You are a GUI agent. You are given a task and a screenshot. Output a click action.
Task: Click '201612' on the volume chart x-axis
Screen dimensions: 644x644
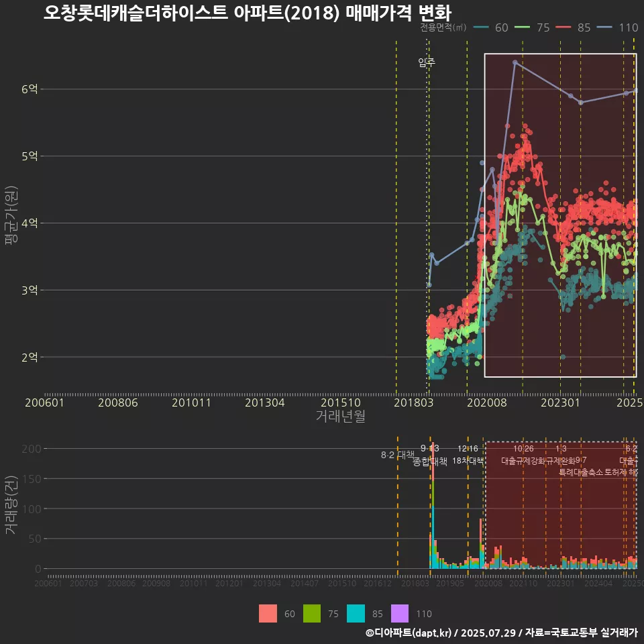click(x=378, y=583)
